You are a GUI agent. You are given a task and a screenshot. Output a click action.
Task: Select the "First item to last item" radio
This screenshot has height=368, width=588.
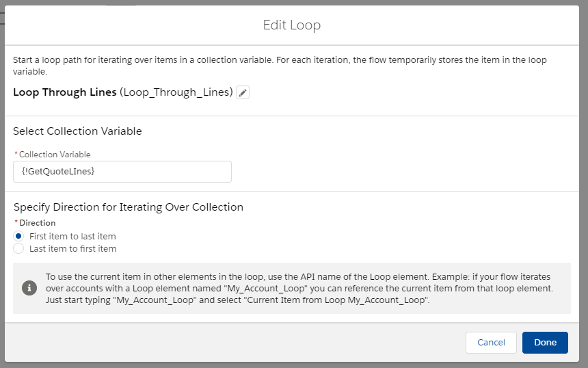18,236
